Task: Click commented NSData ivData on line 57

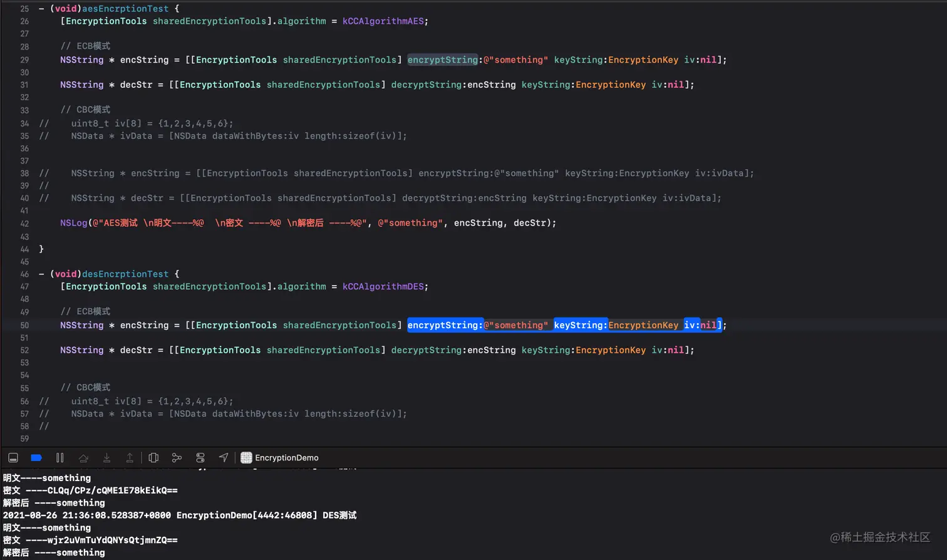Action: click(x=239, y=414)
